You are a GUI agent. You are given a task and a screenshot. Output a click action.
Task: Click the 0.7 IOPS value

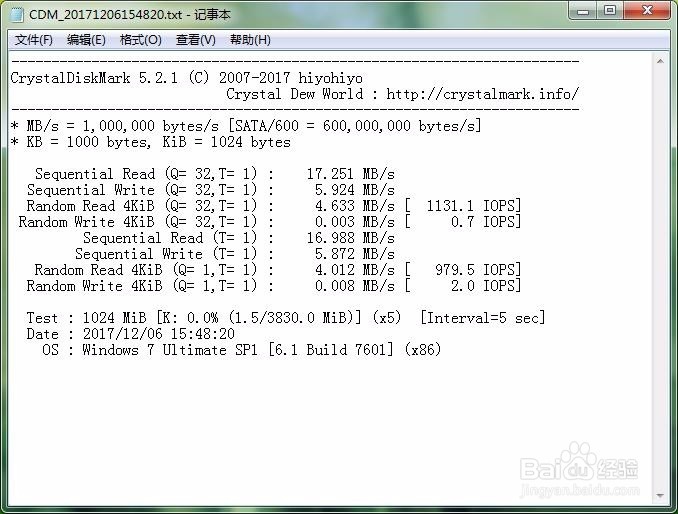click(486, 222)
